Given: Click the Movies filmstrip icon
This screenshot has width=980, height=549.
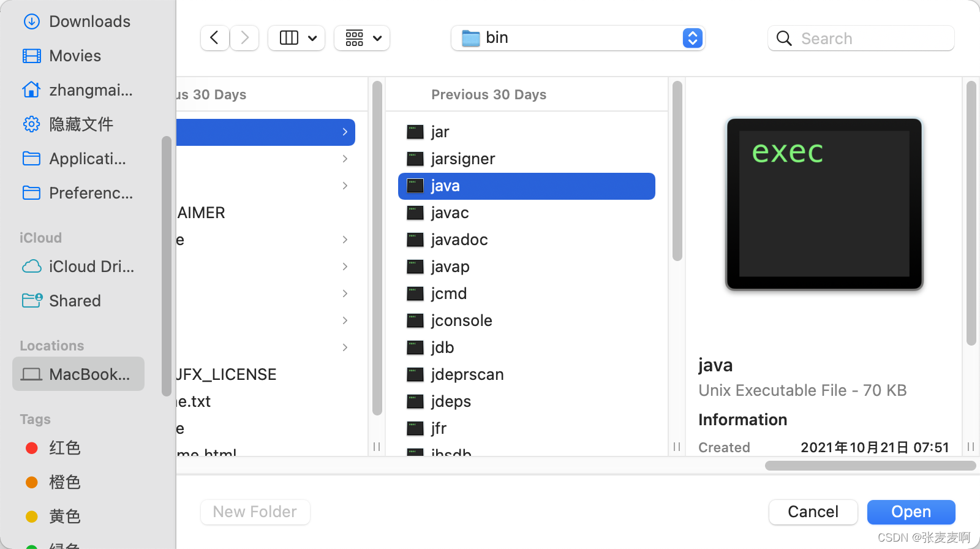Looking at the screenshot, I should [x=32, y=56].
